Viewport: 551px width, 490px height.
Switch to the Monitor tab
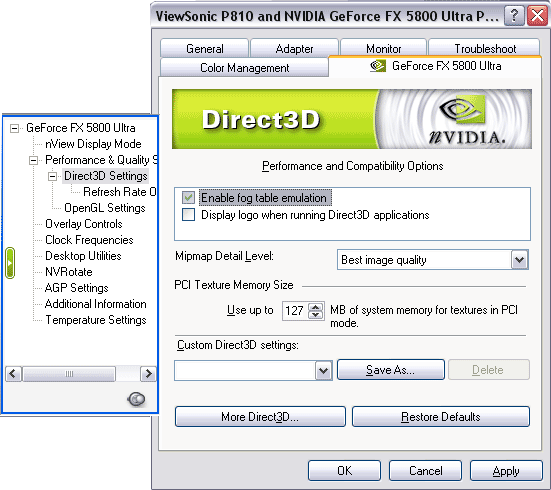pos(383,49)
